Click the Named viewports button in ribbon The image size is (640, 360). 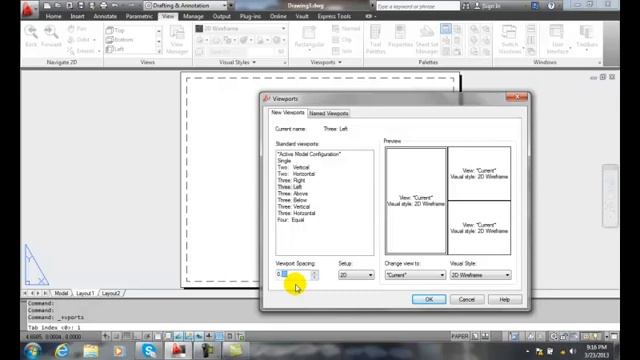coord(346,29)
